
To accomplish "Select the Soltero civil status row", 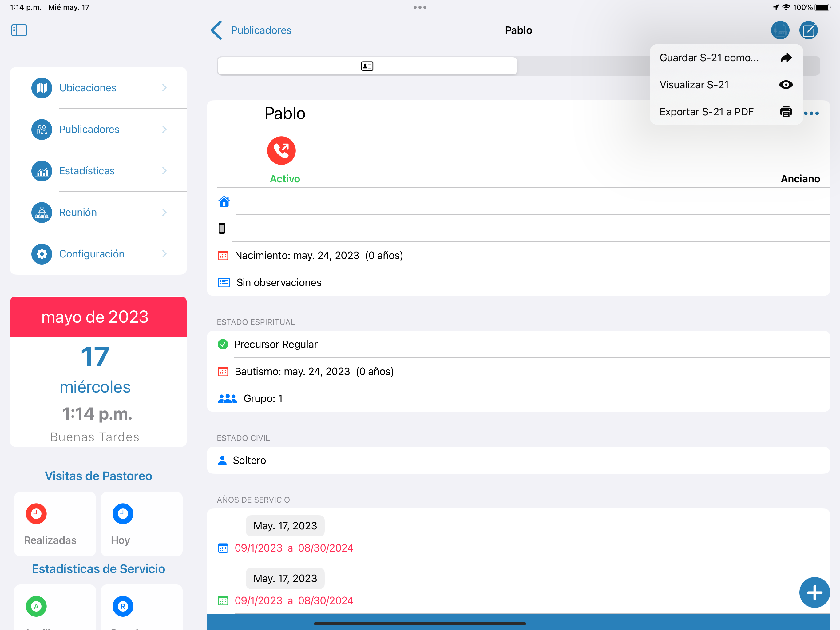I will tap(518, 460).
